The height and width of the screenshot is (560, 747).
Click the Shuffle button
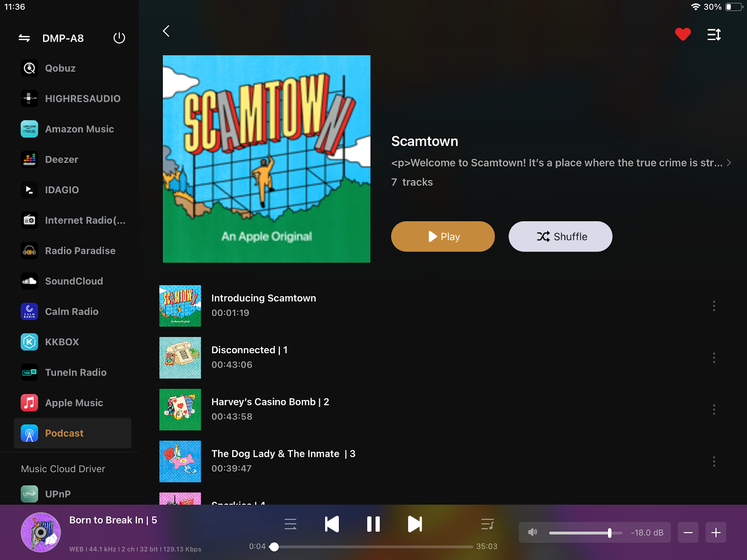click(x=560, y=237)
